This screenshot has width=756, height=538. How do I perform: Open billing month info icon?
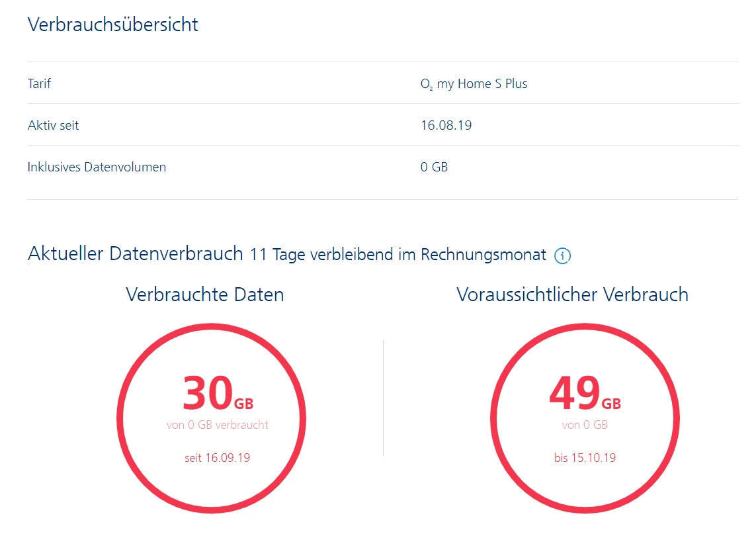click(562, 255)
